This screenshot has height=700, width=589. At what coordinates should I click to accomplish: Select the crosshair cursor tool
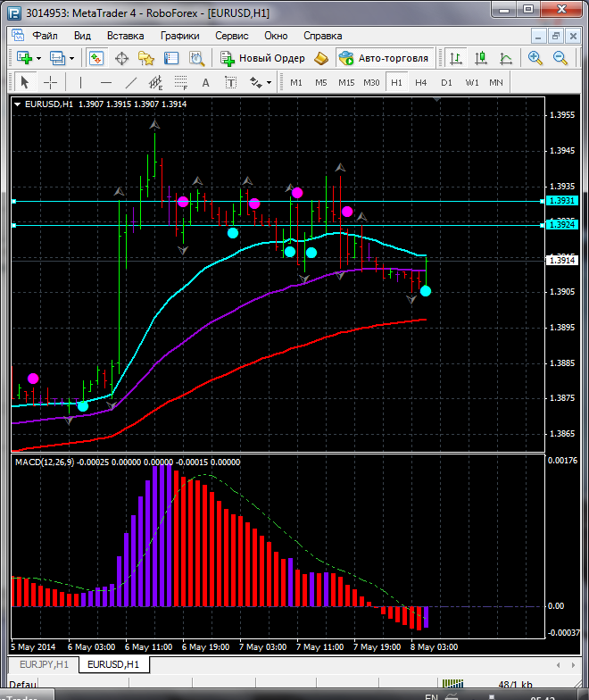(x=51, y=82)
